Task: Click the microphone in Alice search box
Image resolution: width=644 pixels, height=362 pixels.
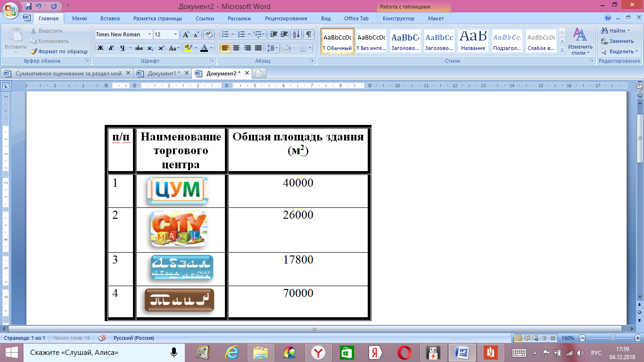Action: (174, 352)
